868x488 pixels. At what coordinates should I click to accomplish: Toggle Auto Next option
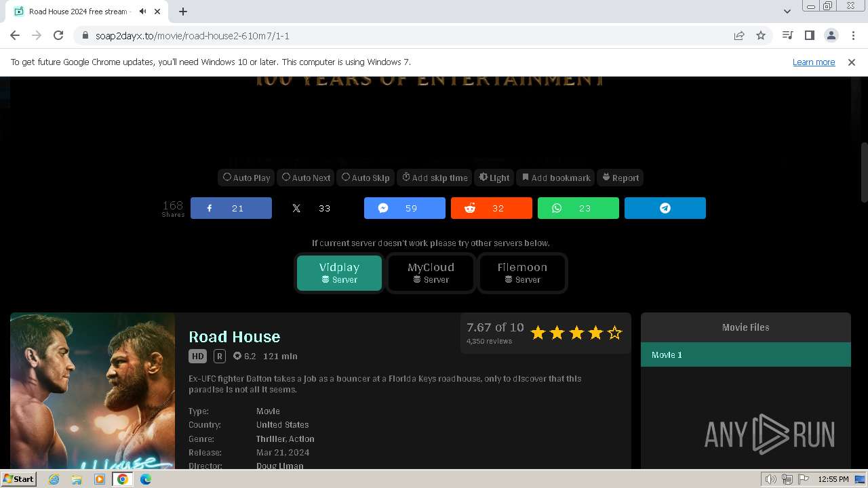click(x=306, y=178)
